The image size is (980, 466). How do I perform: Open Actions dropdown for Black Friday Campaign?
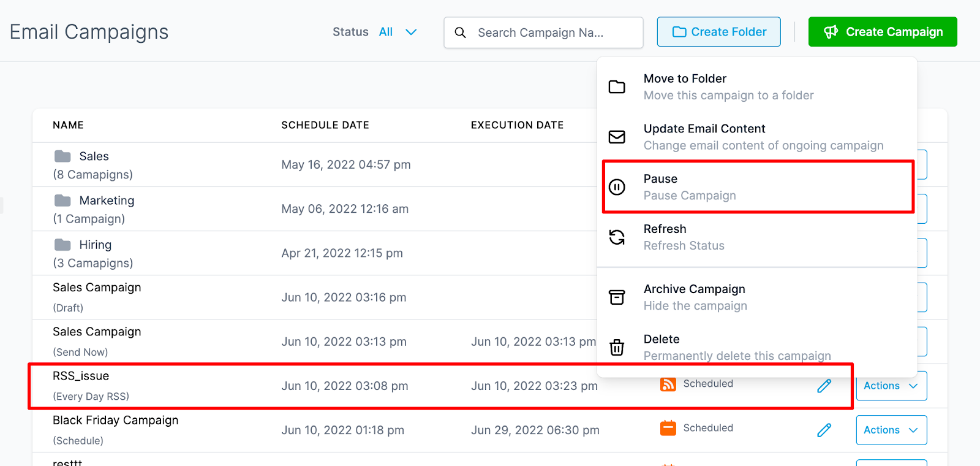click(x=891, y=430)
